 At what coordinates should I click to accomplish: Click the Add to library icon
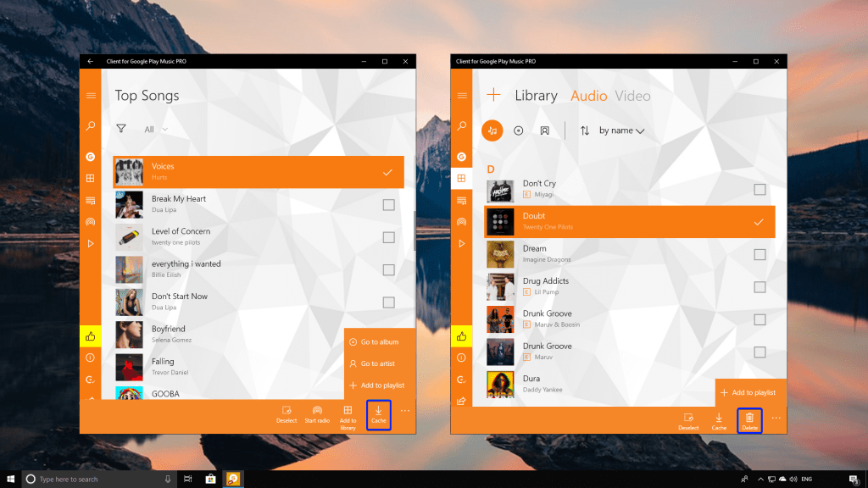click(x=348, y=411)
